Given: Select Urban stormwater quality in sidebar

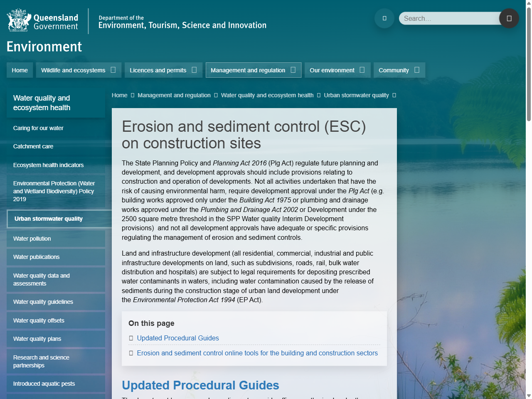Looking at the screenshot, I should (59, 219).
